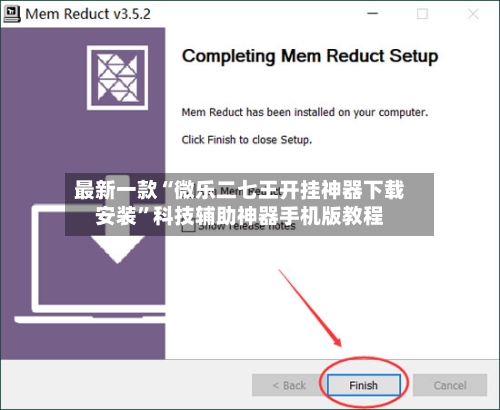Close the setup window with X
This screenshot has width=500, height=410.
click(473, 14)
